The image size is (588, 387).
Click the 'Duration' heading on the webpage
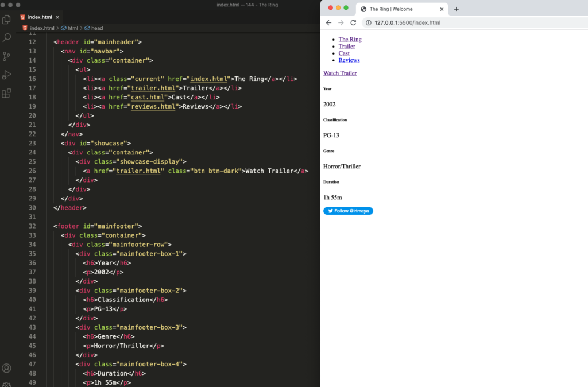pyautogui.click(x=331, y=182)
